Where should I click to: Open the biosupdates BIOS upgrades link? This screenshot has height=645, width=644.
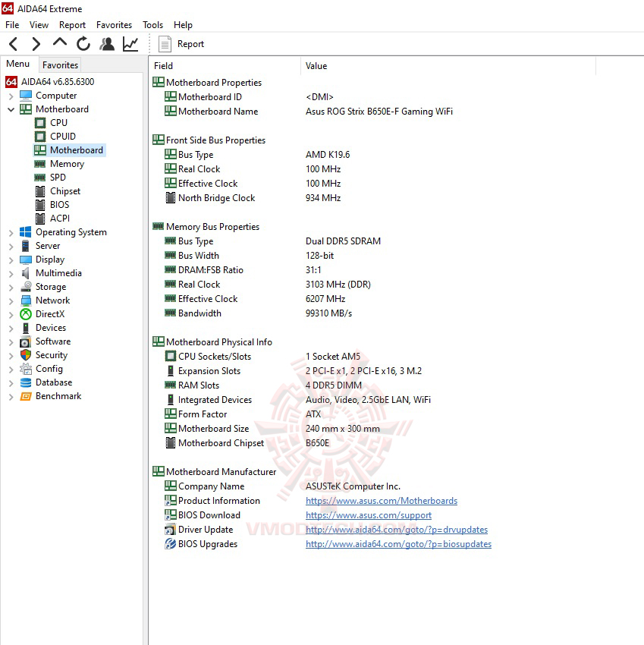[x=398, y=544]
